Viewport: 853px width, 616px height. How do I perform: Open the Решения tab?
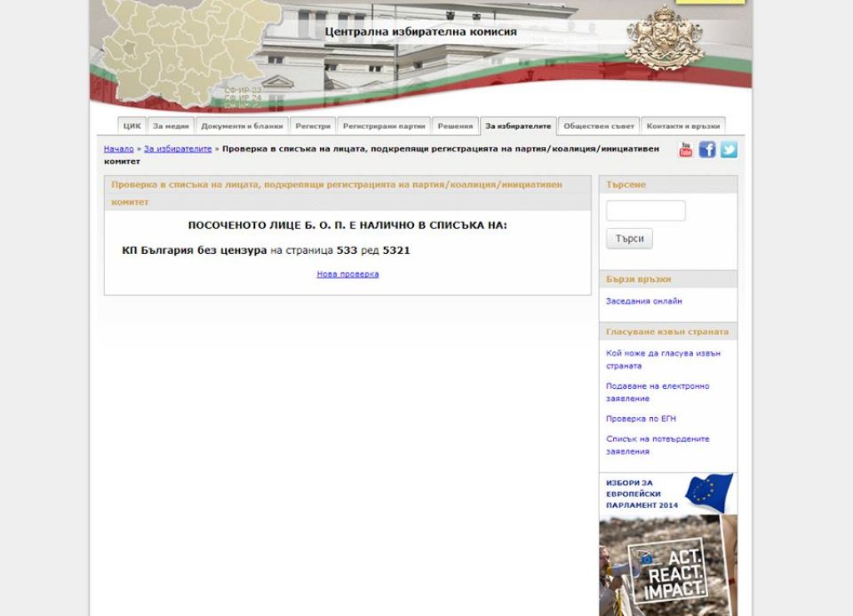[456, 127]
